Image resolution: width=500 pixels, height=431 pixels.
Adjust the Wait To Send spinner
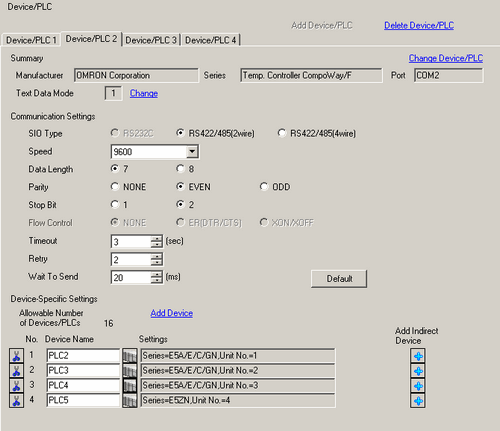coord(156,277)
